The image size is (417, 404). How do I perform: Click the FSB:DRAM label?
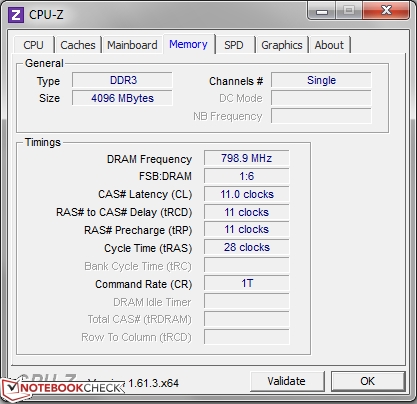tap(165, 176)
